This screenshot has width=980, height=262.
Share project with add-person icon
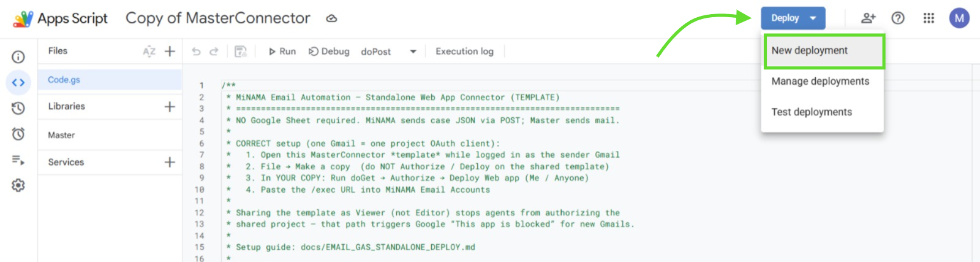pos(869,18)
